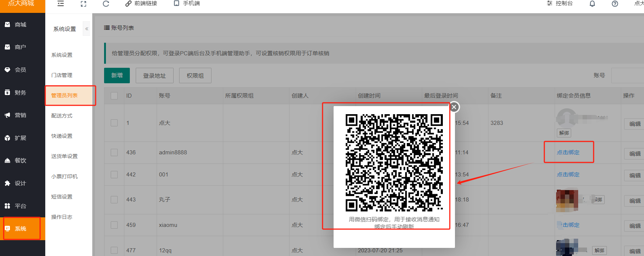
Task: Select 门店管理 in the submenu
Action: pos(62,75)
